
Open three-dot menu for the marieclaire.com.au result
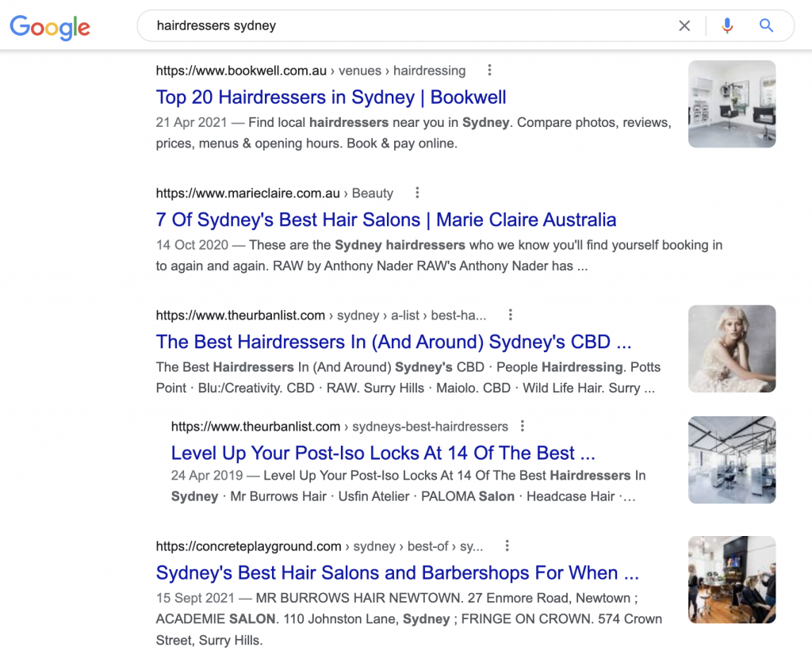417,193
